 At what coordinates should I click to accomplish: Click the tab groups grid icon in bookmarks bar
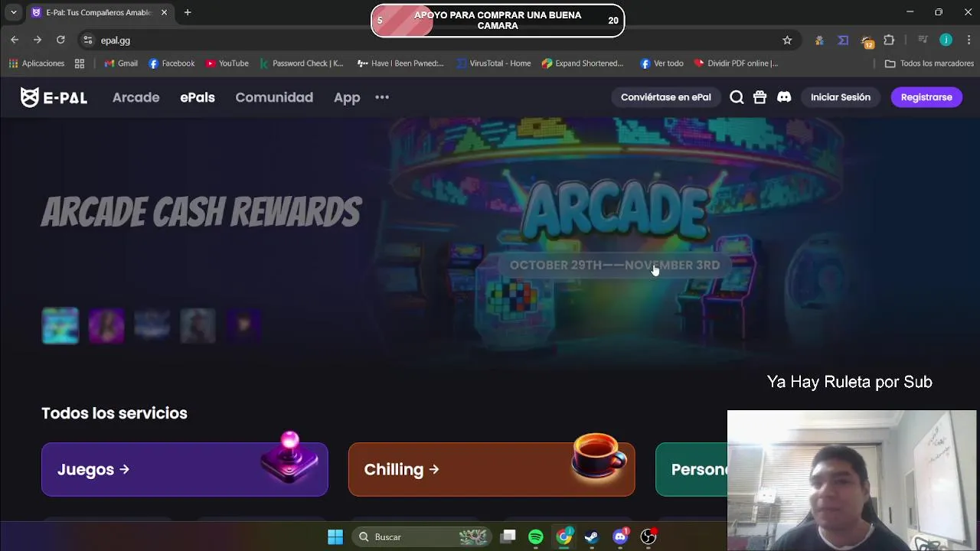coord(80,64)
